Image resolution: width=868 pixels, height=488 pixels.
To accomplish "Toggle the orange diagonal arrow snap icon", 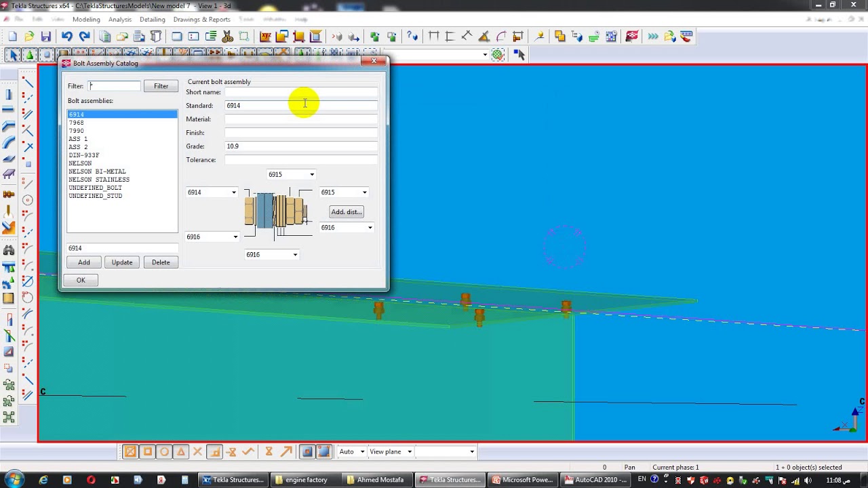I will (286, 451).
